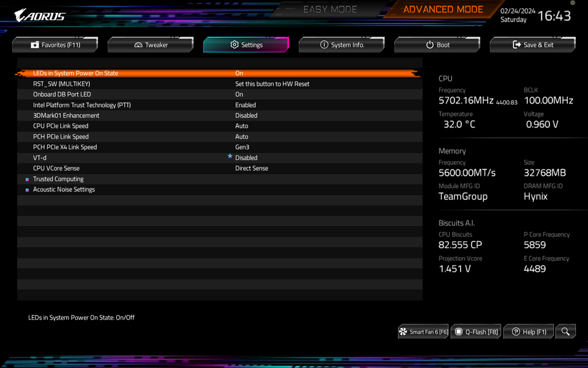The width and height of the screenshot is (588, 368).
Task: Click the 02/24/2024 date
Action: (x=518, y=11)
